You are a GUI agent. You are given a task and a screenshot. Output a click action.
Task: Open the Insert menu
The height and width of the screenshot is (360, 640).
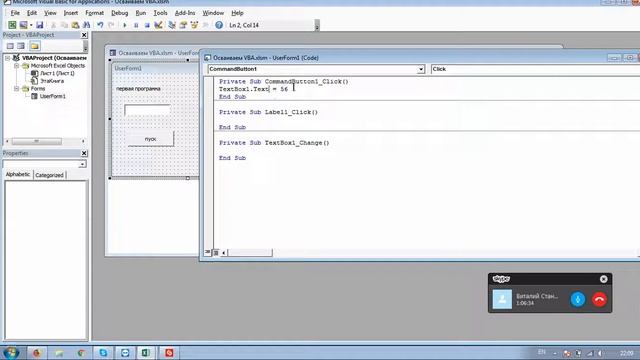[71, 13]
